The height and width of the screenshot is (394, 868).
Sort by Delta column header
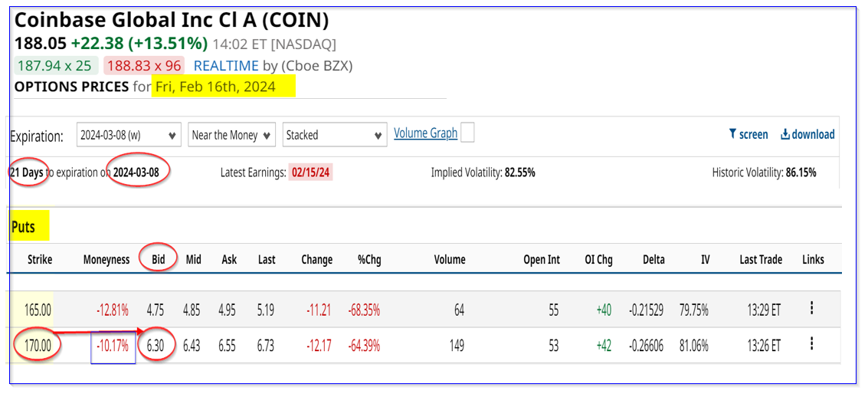(653, 260)
